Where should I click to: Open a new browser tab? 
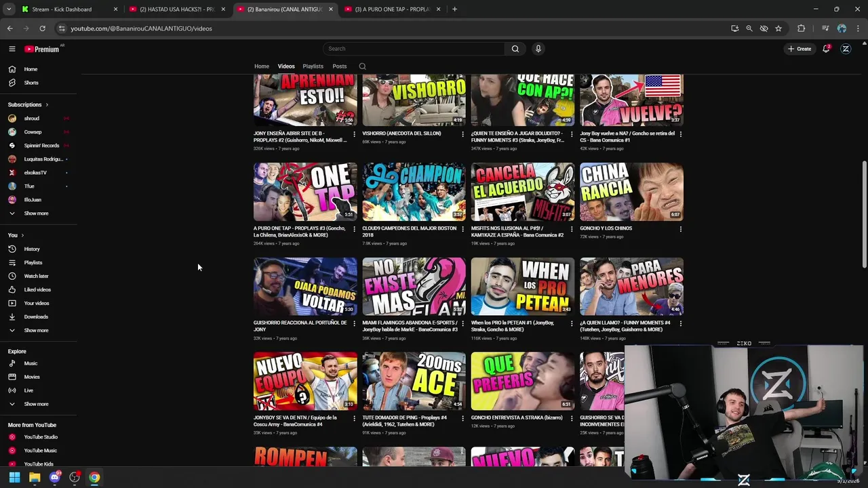[x=454, y=9]
